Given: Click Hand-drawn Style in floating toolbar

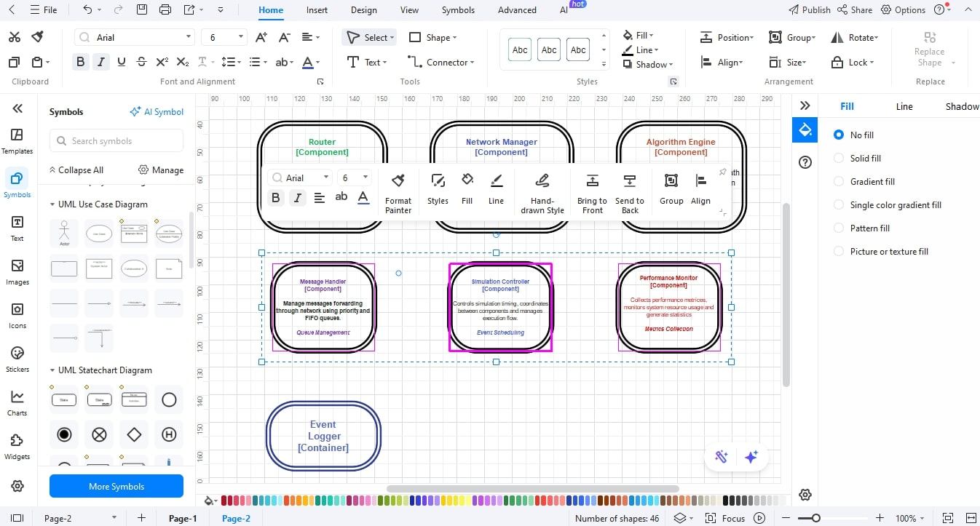Looking at the screenshot, I should tap(542, 193).
